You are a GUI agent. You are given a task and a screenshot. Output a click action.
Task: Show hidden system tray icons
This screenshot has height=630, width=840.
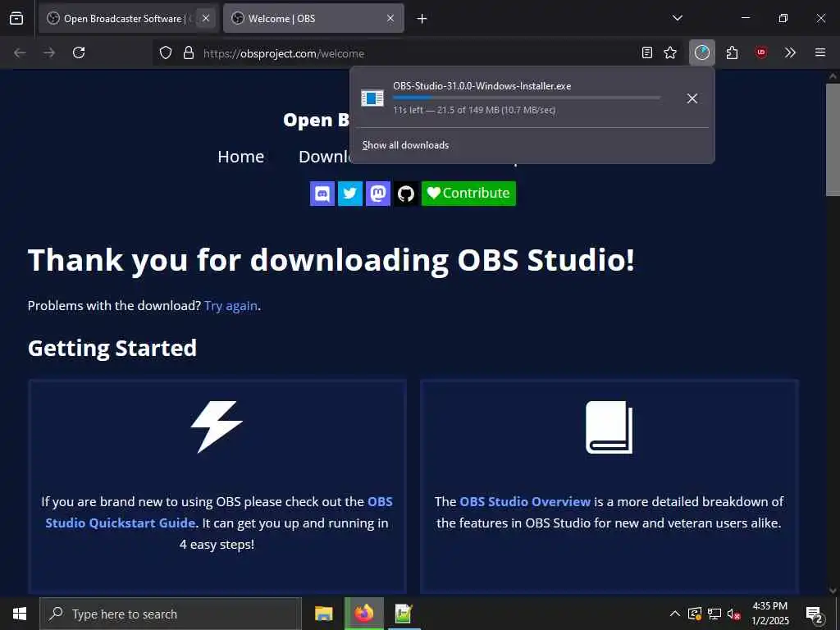coord(675,614)
